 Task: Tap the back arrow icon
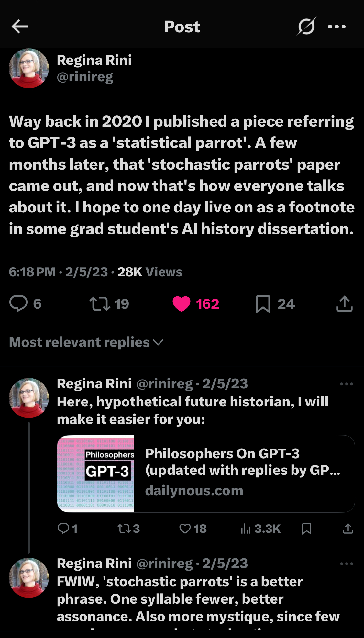pyautogui.click(x=20, y=27)
